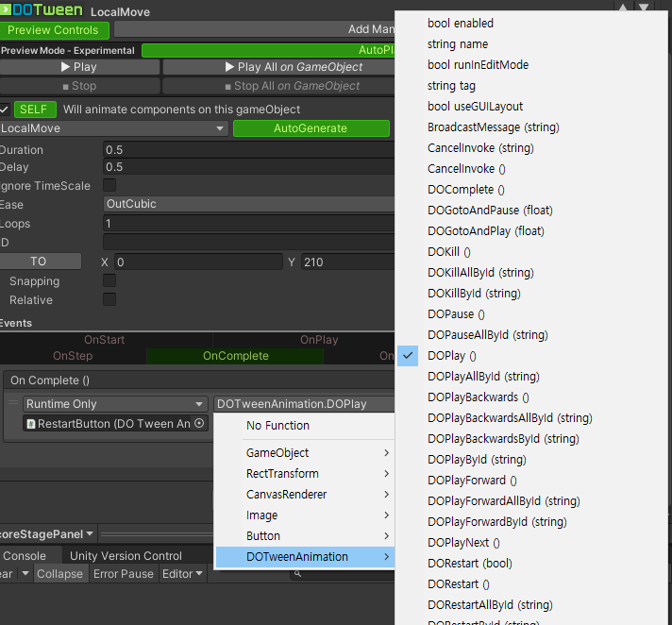Viewport: 672px width, 625px height.
Task: Enable the Ignore TimeScale checkbox
Action: coord(109,185)
